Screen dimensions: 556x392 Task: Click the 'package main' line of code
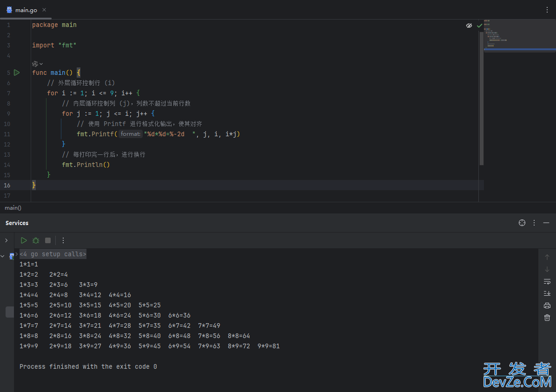point(54,25)
